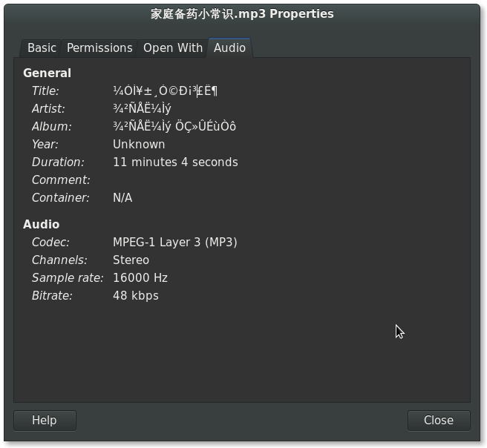
Task: Click the Comment field label
Action: 61,180
